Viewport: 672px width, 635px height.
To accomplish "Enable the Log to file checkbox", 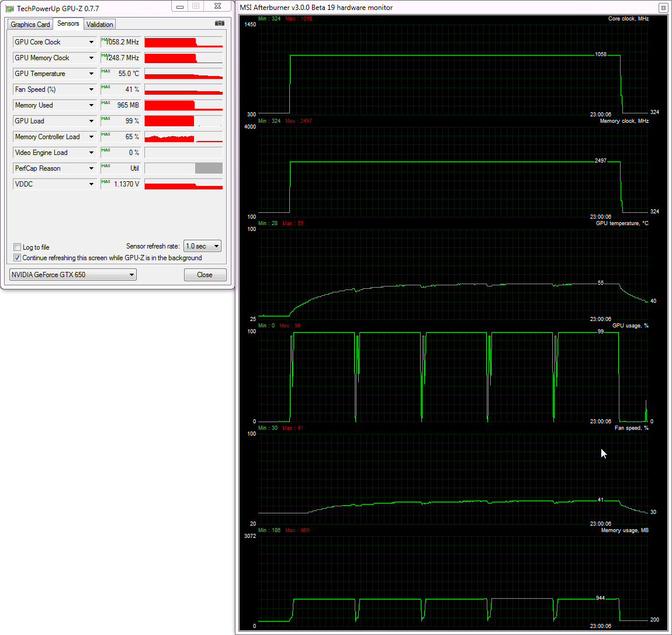I will (x=18, y=247).
